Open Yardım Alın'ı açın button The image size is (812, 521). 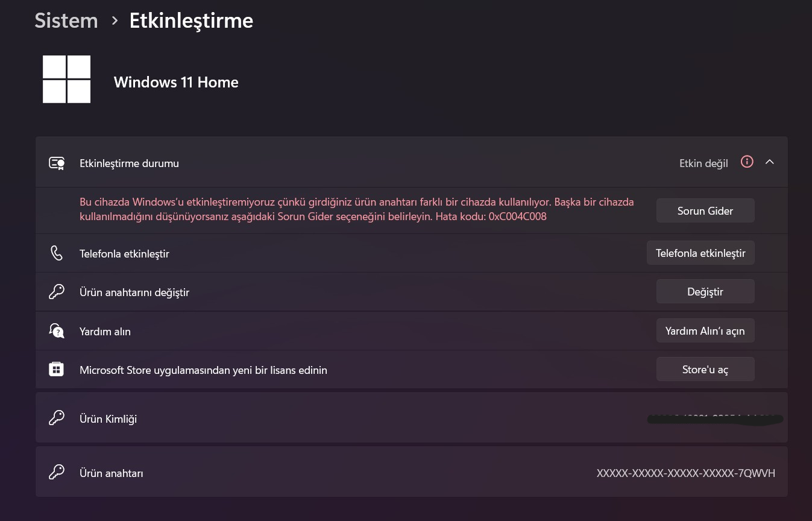click(705, 331)
